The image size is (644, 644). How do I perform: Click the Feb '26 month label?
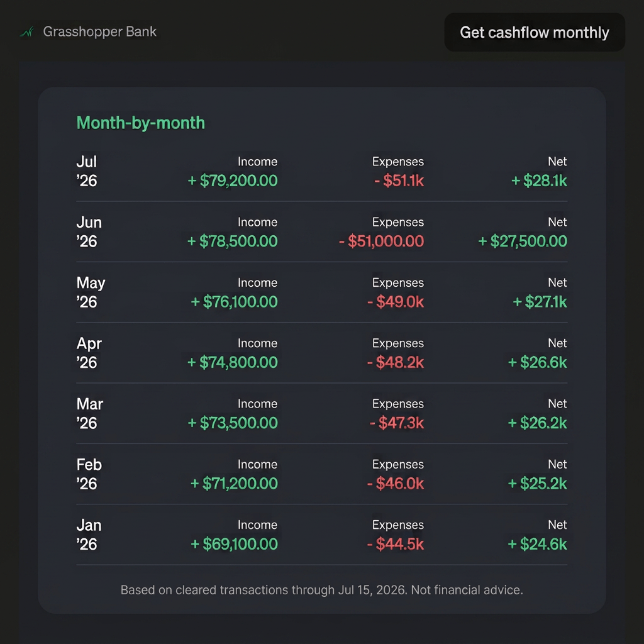click(x=89, y=474)
